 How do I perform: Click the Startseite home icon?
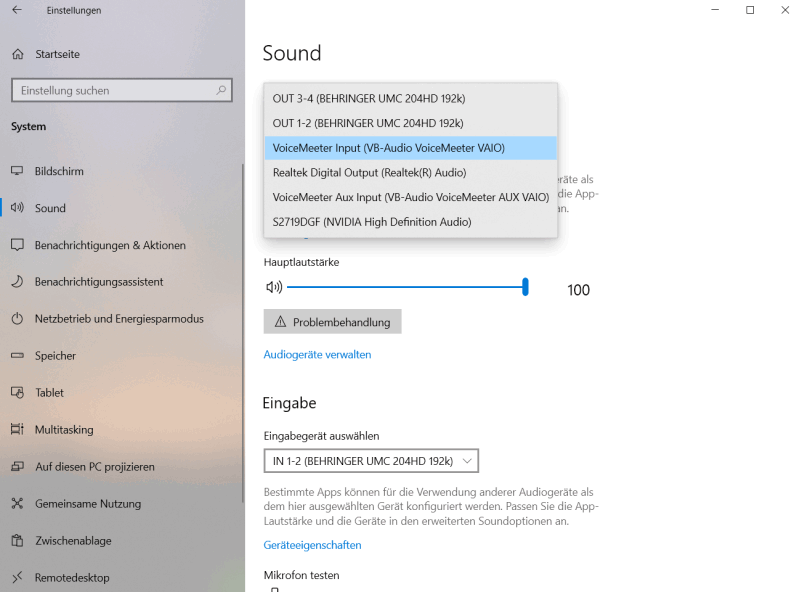click(x=18, y=54)
